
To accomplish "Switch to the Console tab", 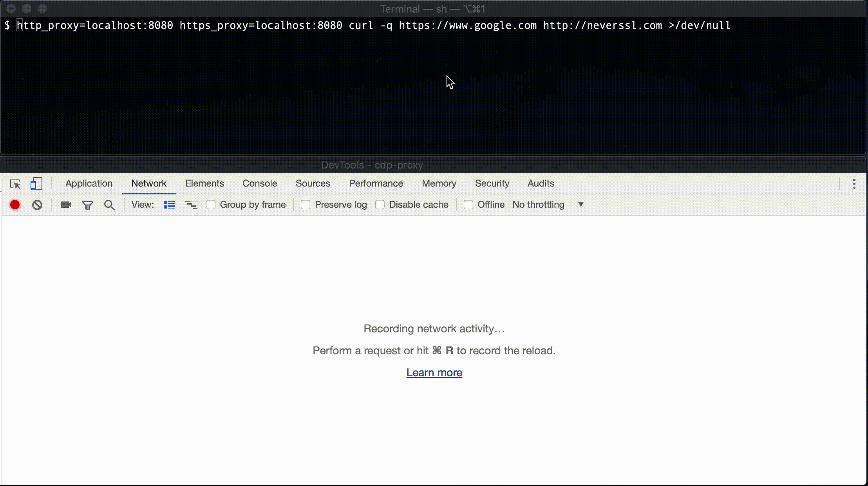I will tap(259, 183).
